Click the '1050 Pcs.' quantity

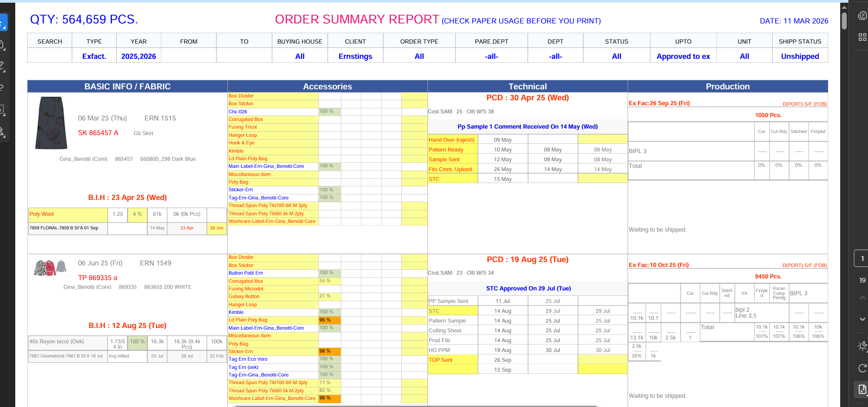(x=768, y=115)
